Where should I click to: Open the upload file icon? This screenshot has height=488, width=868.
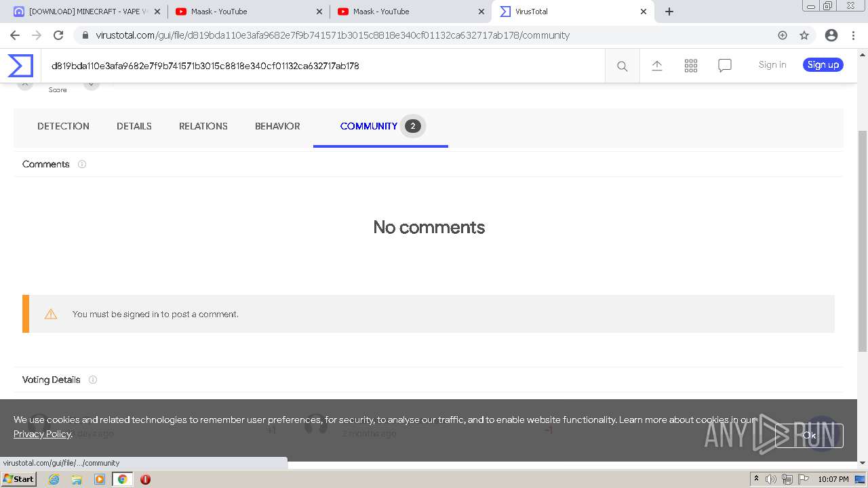click(657, 65)
